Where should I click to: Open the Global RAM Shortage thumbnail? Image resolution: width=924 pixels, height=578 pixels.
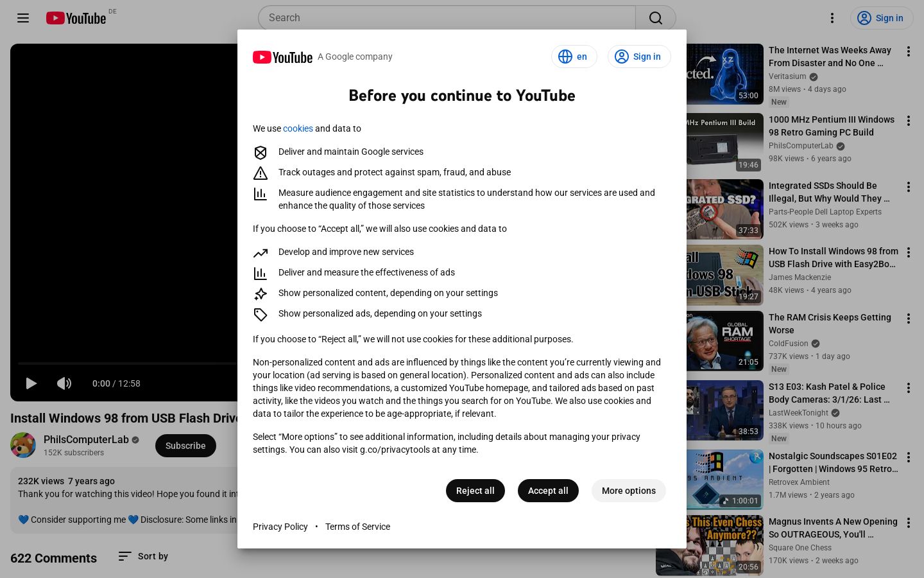coord(725,341)
